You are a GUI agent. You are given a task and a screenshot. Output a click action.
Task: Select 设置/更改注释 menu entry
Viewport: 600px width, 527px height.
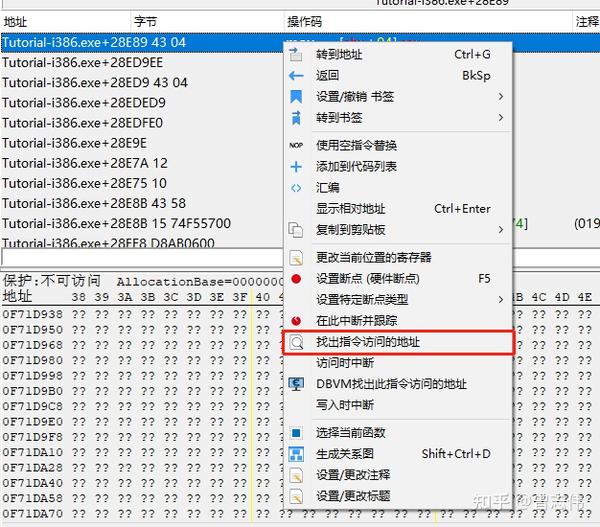click(398, 475)
